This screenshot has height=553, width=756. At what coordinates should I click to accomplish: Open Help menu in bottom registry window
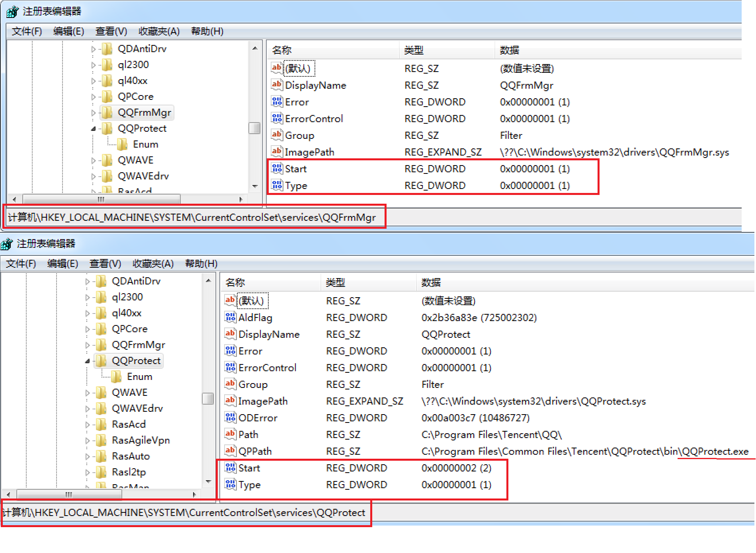click(201, 263)
